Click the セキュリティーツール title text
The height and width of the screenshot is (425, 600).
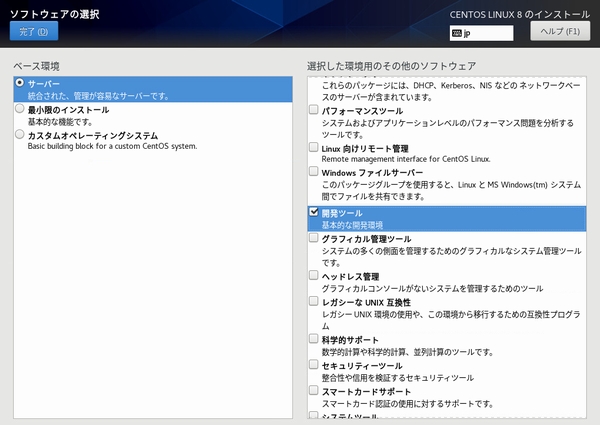(x=362, y=366)
